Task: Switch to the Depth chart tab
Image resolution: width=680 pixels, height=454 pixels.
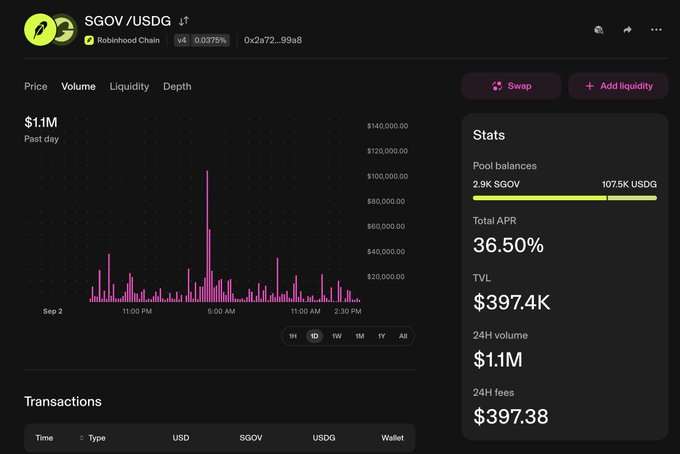Action: tap(177, 86)
